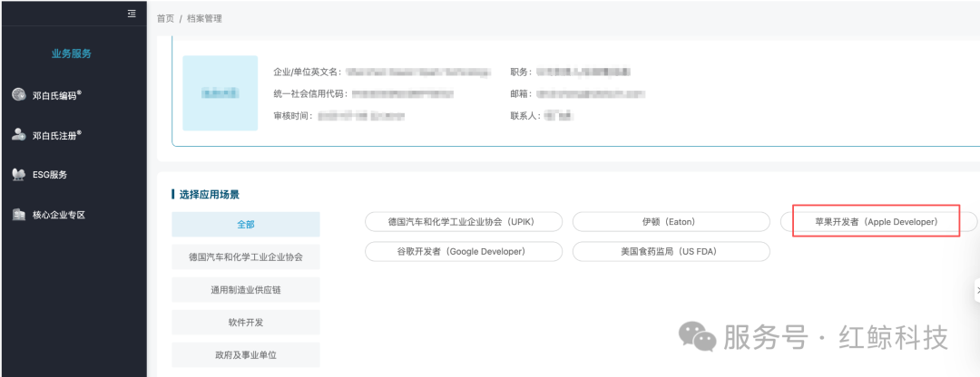This screenshot has width=980, height=377.
Task: Click the 核心企业专区 sidebar icon
Action: point(18,215)
